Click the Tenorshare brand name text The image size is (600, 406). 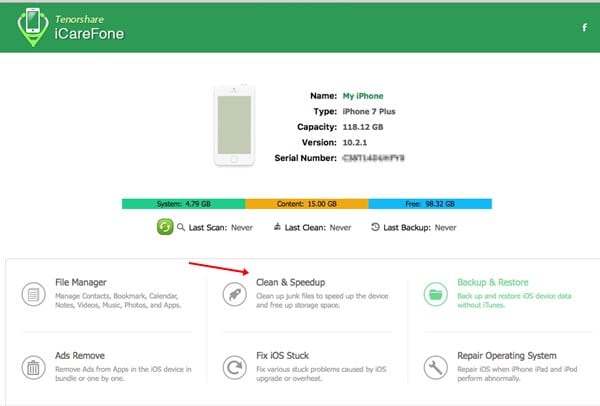click(79, 19)
